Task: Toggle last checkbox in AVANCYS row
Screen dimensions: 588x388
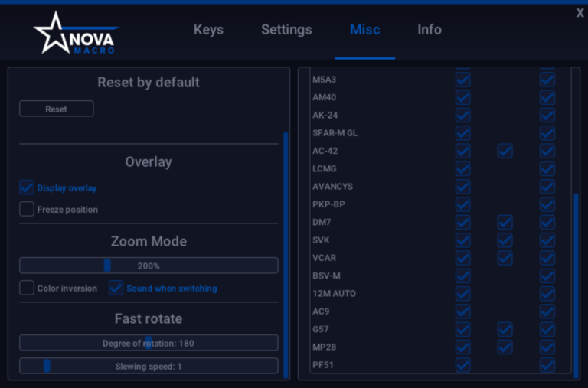Action: click(x=547, y=187)
